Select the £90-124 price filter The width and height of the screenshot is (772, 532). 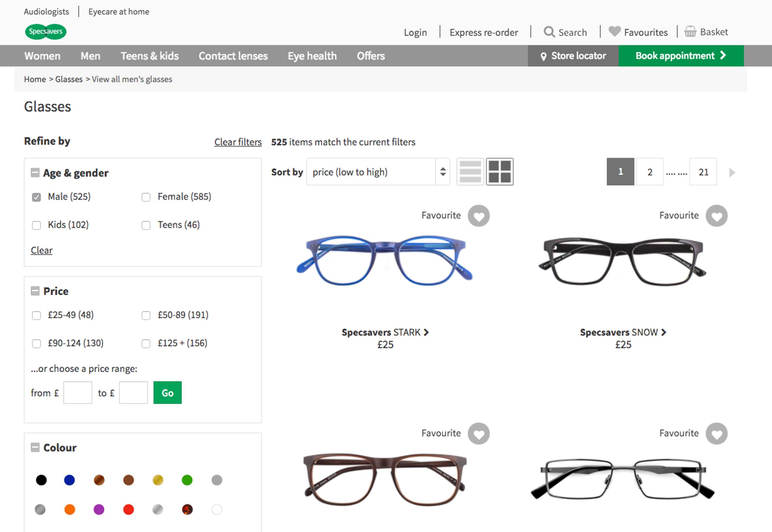tap(36, 344)
